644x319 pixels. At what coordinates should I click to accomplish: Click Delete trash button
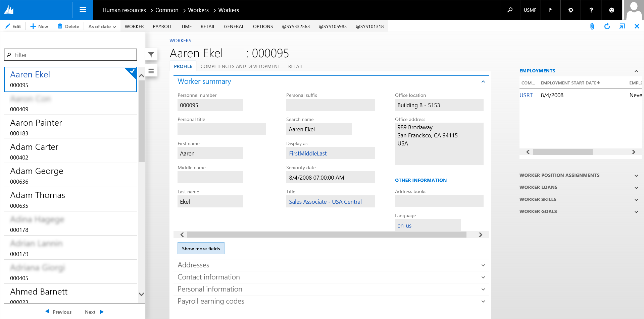(x=68, y=26)
